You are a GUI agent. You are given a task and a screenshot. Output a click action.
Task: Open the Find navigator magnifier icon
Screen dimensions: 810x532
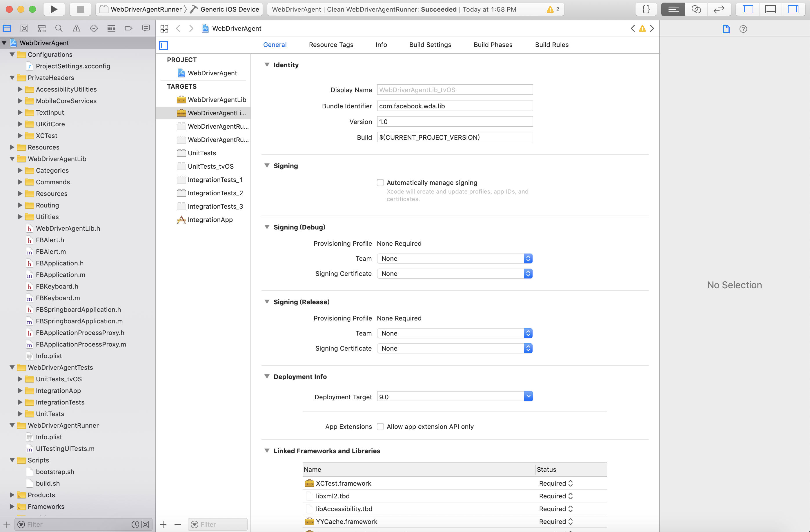(59, 29)
